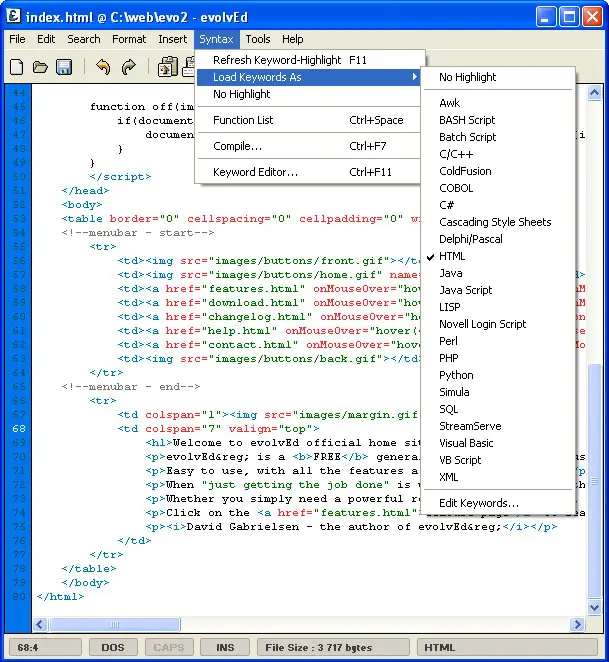Click the Save floppy disk icon
The image size is (609, 662).
tap(64, 67)
